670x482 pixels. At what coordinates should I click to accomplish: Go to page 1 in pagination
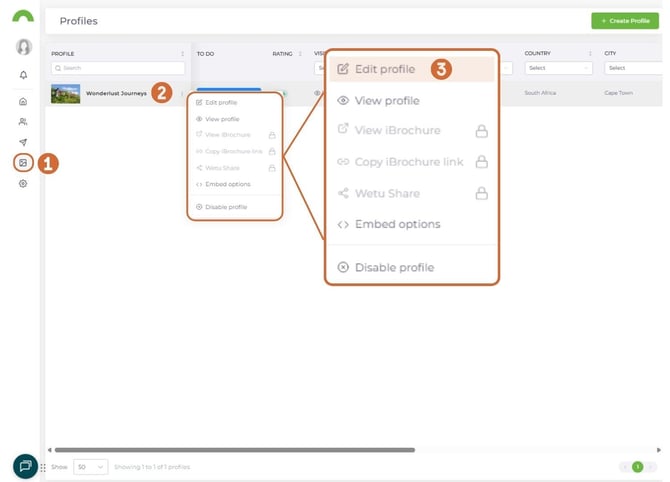[x=637, y=467]
